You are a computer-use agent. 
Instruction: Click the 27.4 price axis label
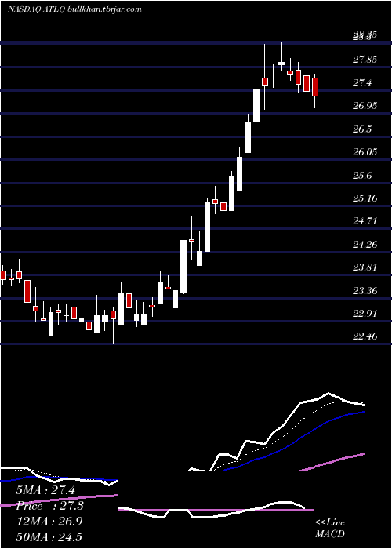[x=361, y=83]
